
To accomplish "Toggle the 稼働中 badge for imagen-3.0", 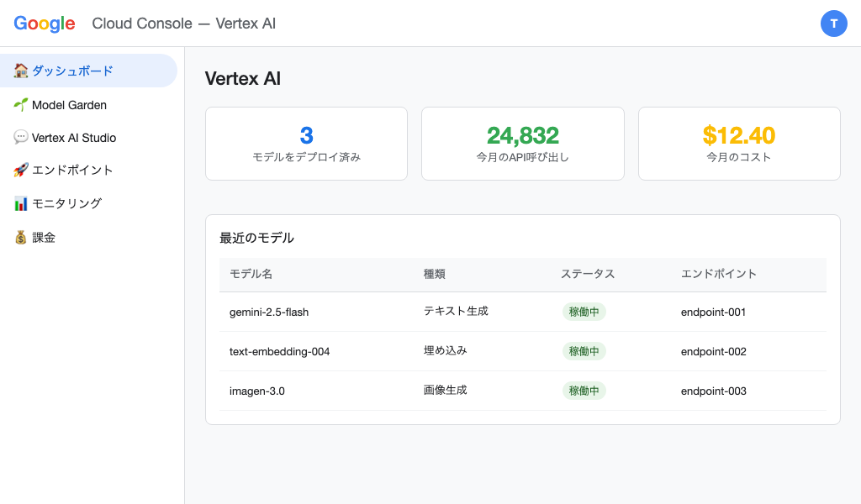I will point(584,391).
